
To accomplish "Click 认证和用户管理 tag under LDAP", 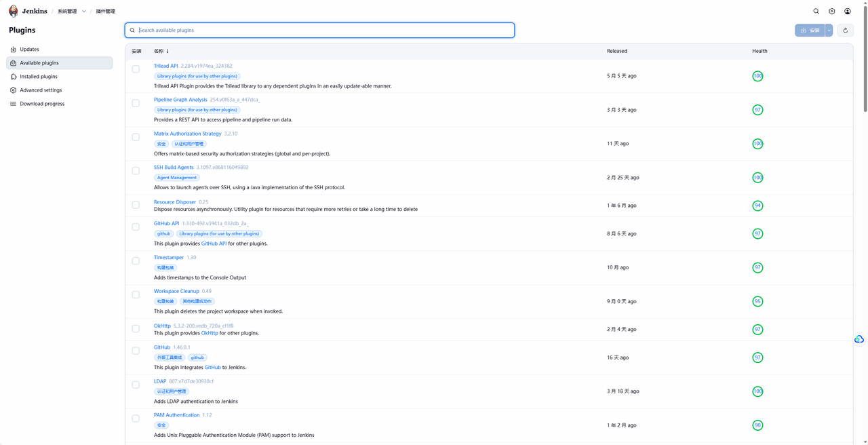I will coord(172,391).
